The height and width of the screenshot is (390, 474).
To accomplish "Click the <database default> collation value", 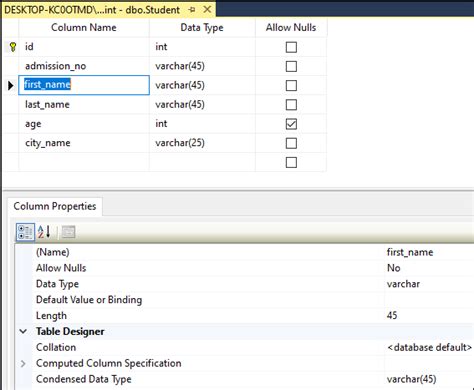I will tap(429, 347).
